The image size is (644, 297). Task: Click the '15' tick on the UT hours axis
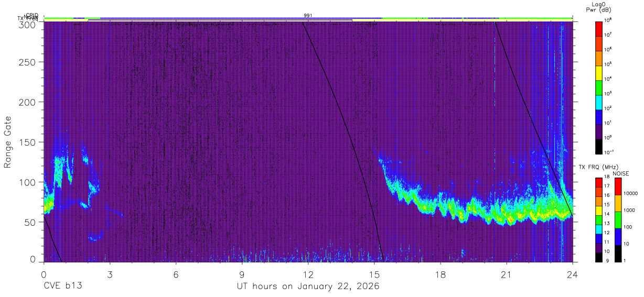(x=374, y=274)
